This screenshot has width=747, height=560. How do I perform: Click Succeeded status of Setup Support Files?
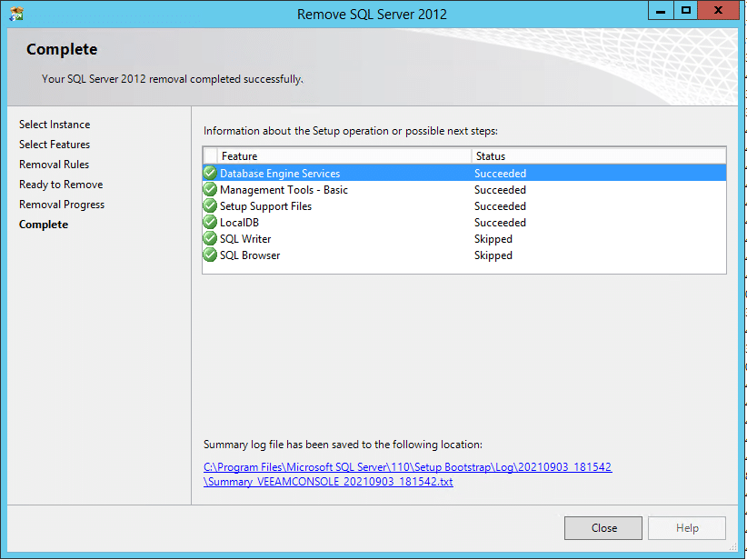coord(500,205)
